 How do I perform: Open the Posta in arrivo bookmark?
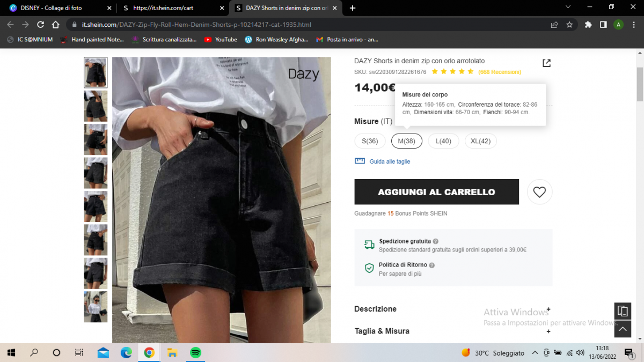coord(347,39)
